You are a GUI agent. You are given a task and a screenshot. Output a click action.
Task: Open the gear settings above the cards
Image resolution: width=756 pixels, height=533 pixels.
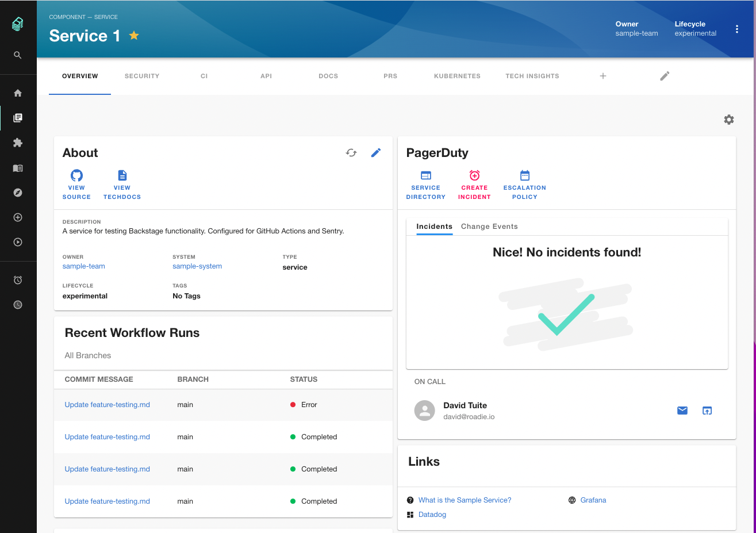729,120
